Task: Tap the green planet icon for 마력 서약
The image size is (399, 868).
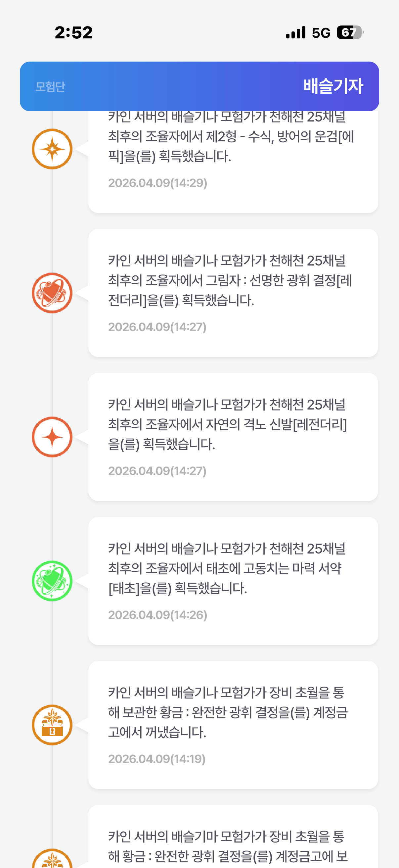Action: (52, 581)
